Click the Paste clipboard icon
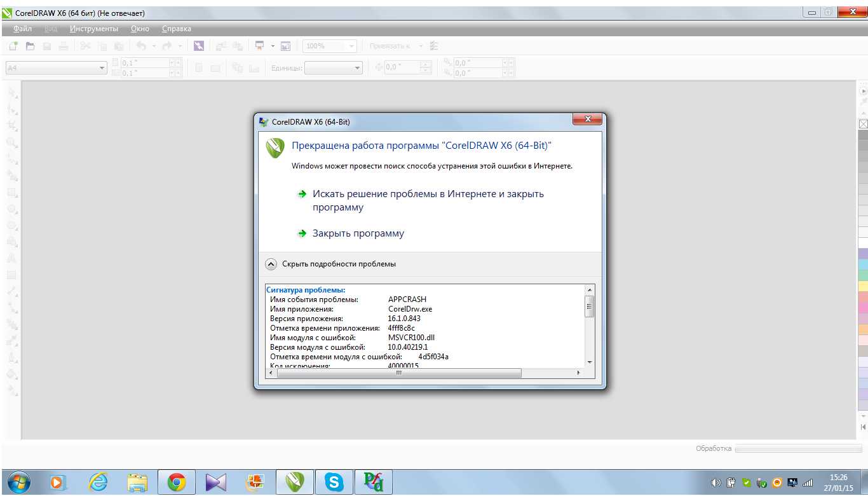The height and width of the screenshot is (496, 868). click(119, 46)
